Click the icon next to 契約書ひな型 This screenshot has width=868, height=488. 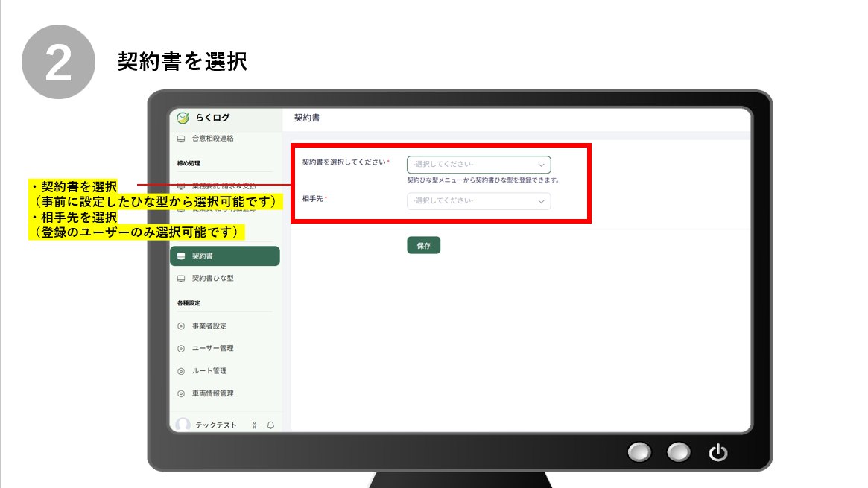[x=181, y=279]
